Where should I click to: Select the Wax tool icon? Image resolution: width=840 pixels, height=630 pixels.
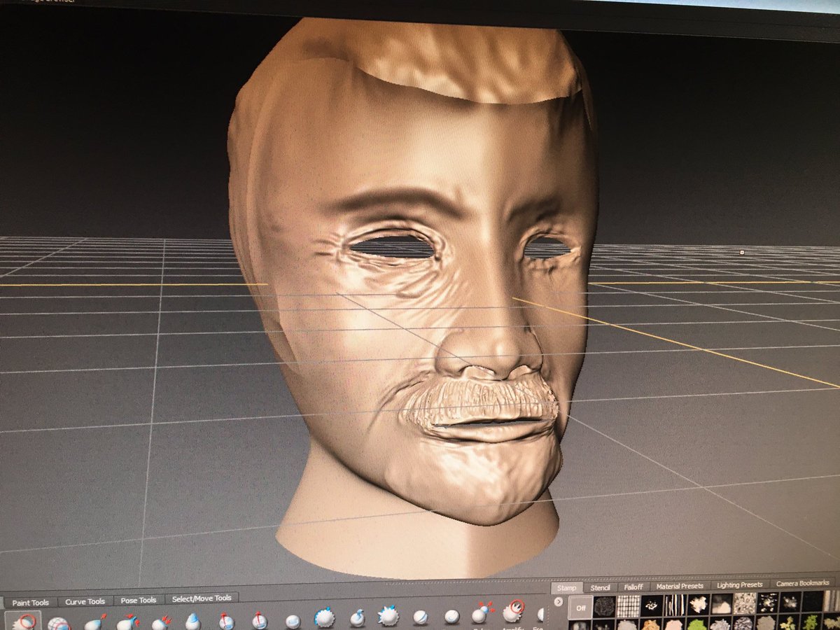pos(324,618)
